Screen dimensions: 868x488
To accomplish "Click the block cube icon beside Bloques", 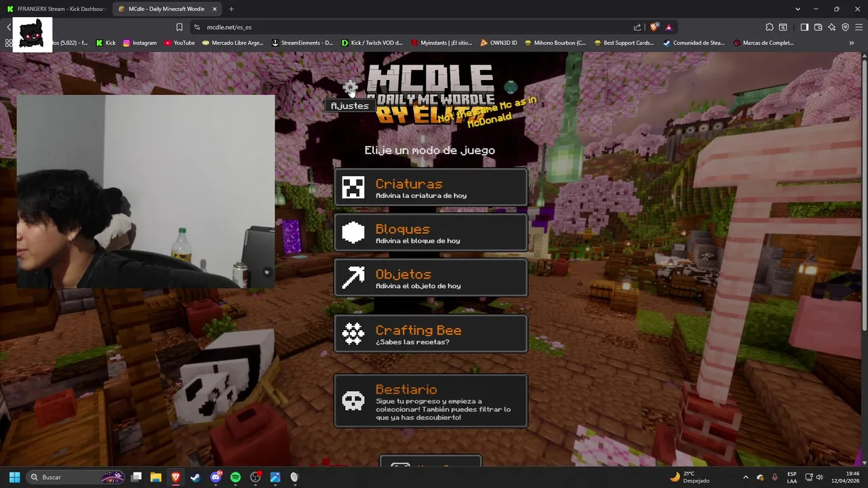I will coord(353,233).
